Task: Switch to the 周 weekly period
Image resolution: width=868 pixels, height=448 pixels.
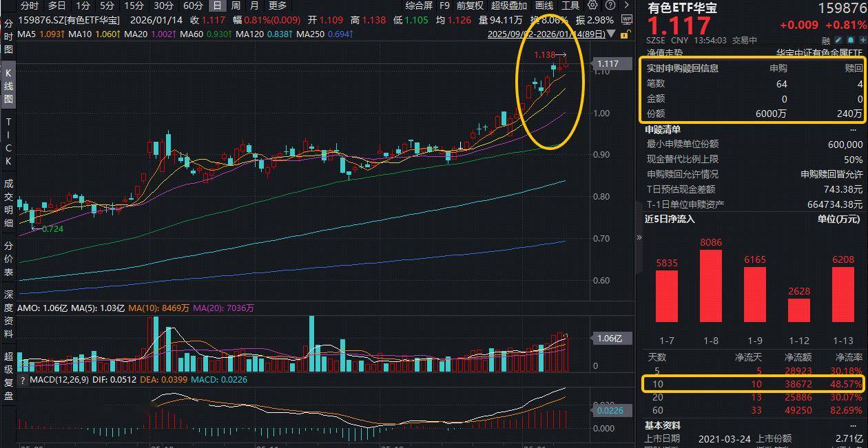Action: point(236,5)
